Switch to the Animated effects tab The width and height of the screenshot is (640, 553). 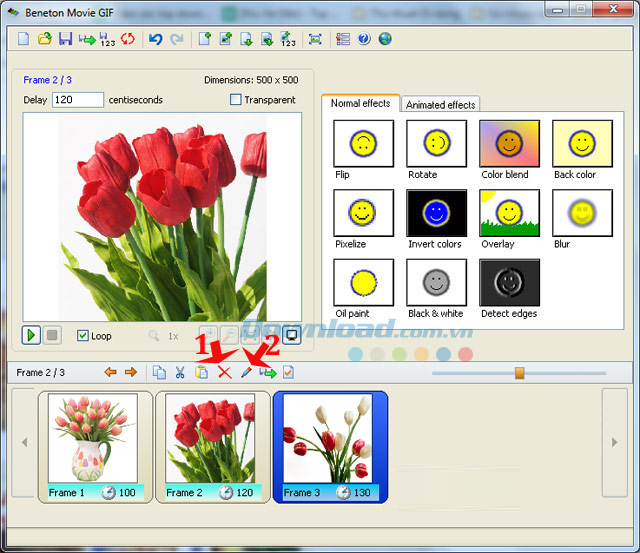pos(440,105)
